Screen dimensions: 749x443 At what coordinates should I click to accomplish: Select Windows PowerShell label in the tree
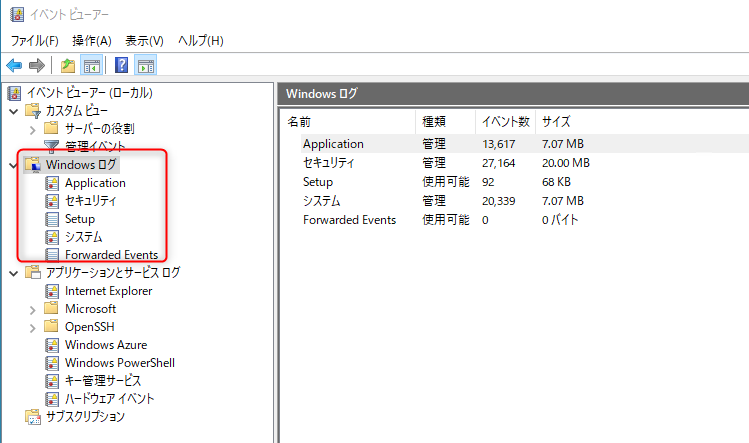(120, 363)
